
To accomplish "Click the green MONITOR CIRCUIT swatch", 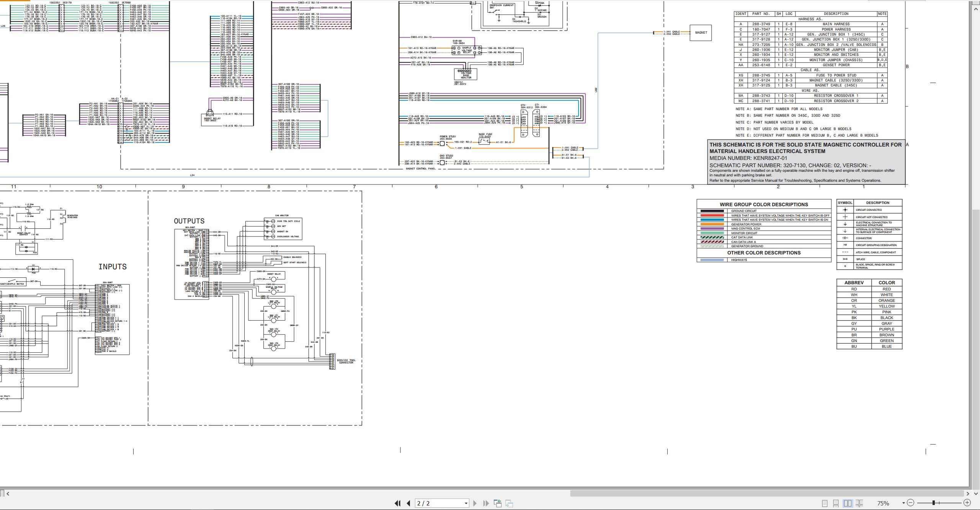I will tap(712, 233).
